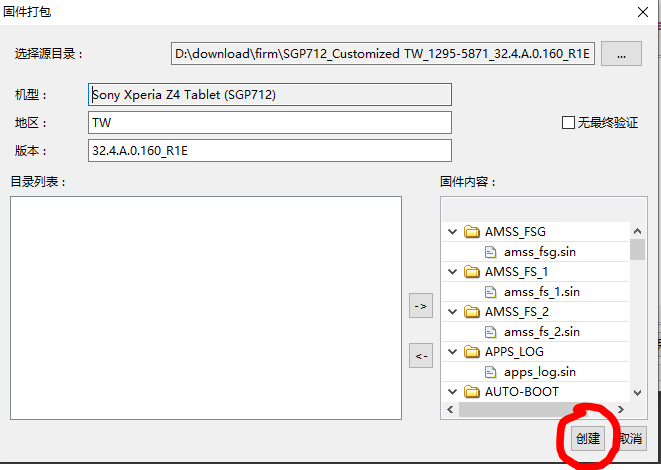Close the 固件打包 dialog window
The image size is (661, 470).
[x=641, y=12]
